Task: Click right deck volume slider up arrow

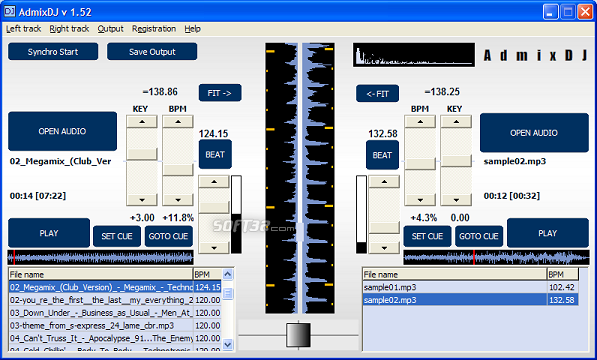Action: click(x=384, y=182)
